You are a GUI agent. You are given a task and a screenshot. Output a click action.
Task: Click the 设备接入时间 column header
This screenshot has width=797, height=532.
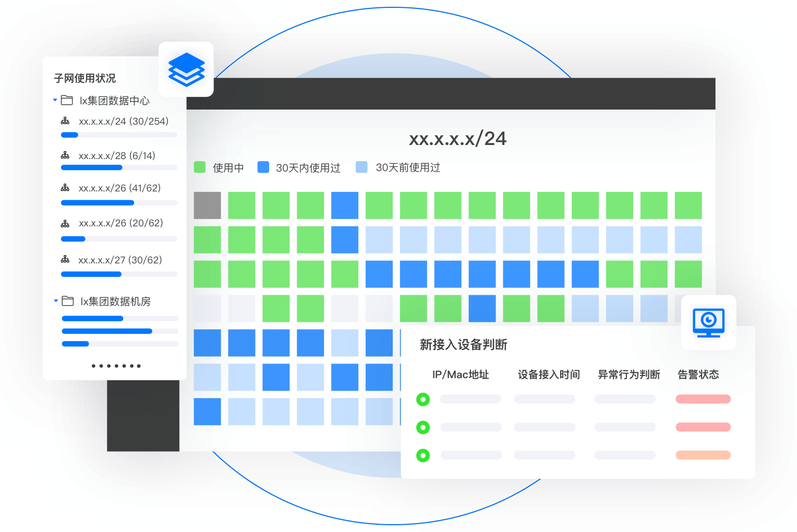coord(549,374)
